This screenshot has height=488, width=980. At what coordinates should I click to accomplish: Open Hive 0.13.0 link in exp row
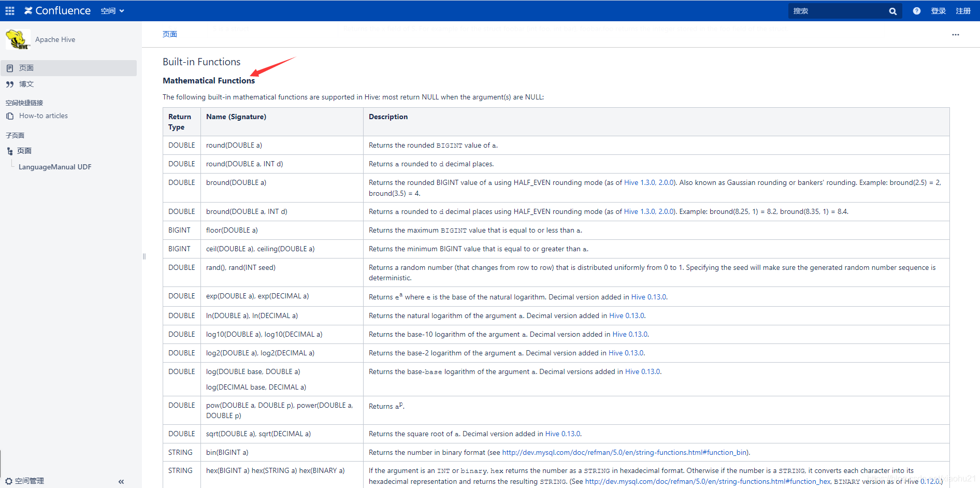coord(648,297)
